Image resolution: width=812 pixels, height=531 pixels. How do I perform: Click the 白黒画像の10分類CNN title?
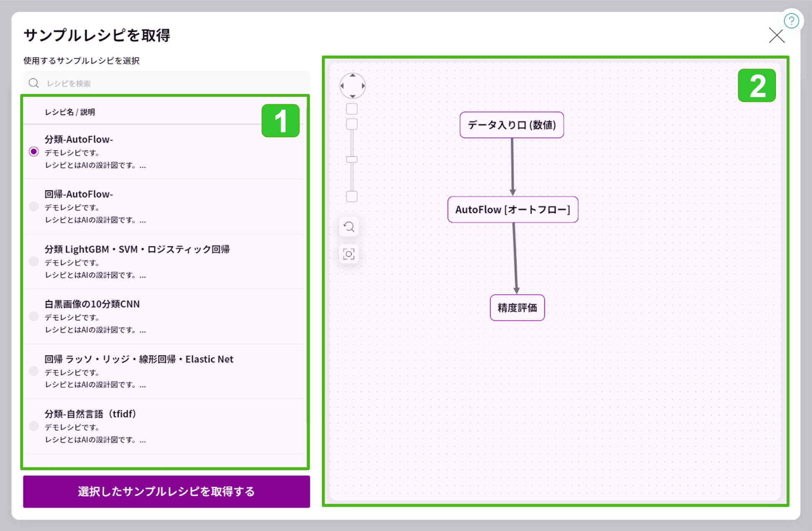pos(92,304)
